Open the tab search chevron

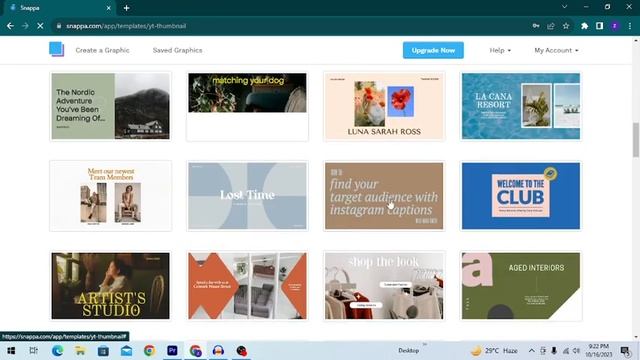pos(564,7)
